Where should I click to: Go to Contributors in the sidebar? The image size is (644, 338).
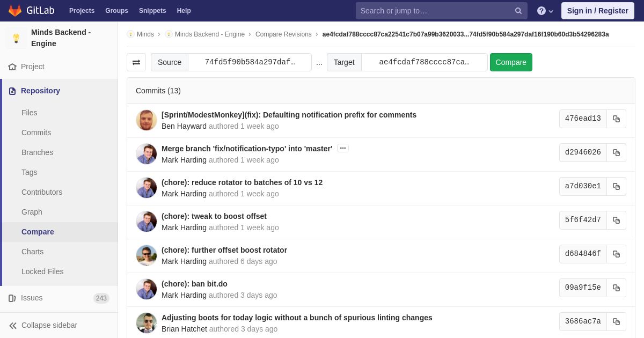click(x=42, y=192)
